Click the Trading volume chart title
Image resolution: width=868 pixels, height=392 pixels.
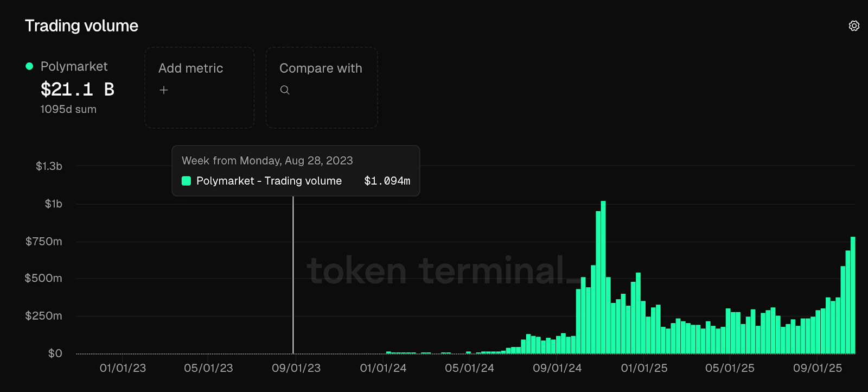click(81, 26)
